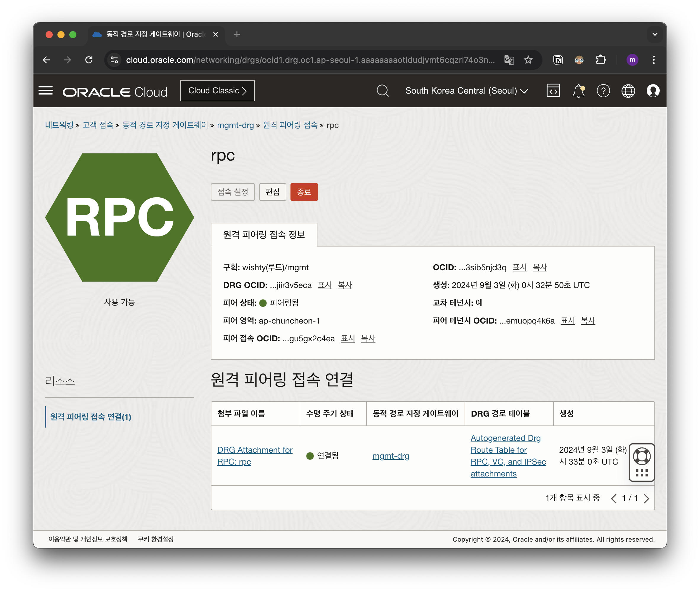Open the notifications bell icon
The height and width of the screenshot is (592, 700).
(578, 91)
